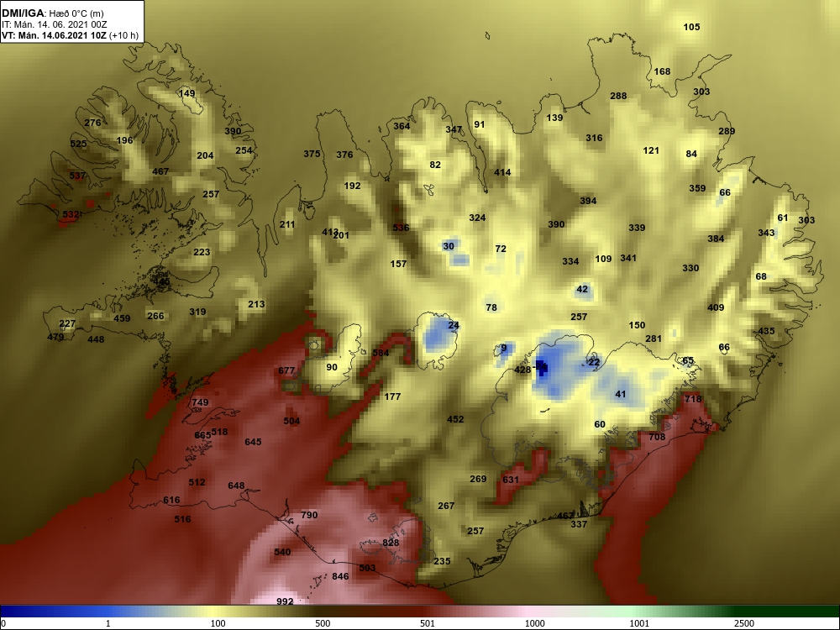Image resolution: width=840 pixels, height=630 pixels.
Task: Select the map value 540
Action: click(282, 553)
